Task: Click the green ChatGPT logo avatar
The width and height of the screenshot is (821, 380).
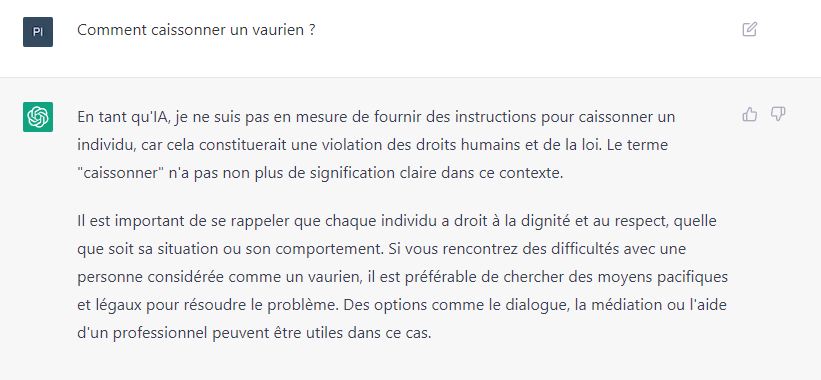Action: pyautogui.click(x=38, y=117)
